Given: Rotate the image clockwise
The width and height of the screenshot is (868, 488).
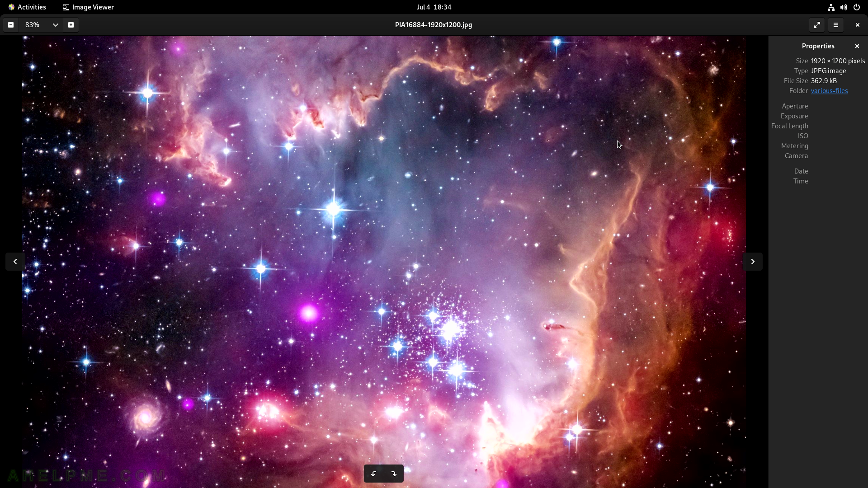Looking at the screenshot, I should [394, 474].
